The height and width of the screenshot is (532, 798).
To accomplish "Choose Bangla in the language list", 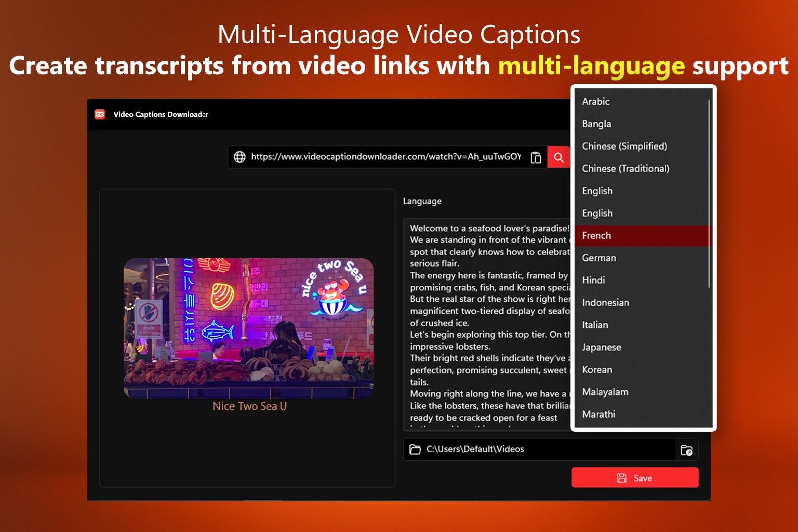I will 641,124.
